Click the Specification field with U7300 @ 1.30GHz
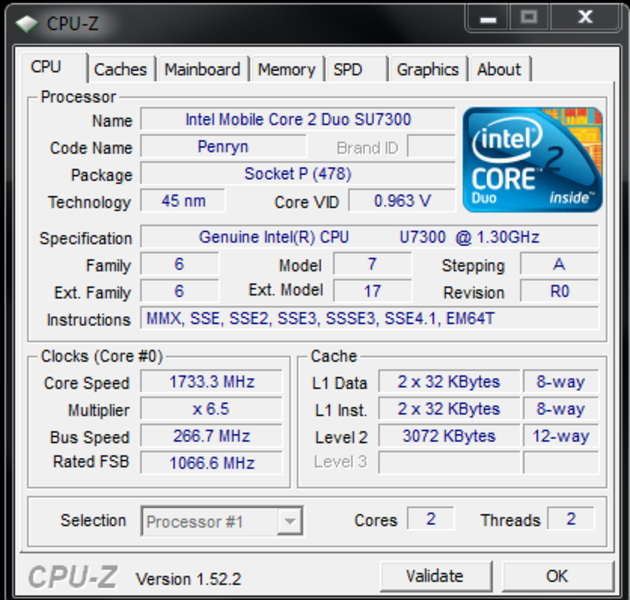 point(369,237)
